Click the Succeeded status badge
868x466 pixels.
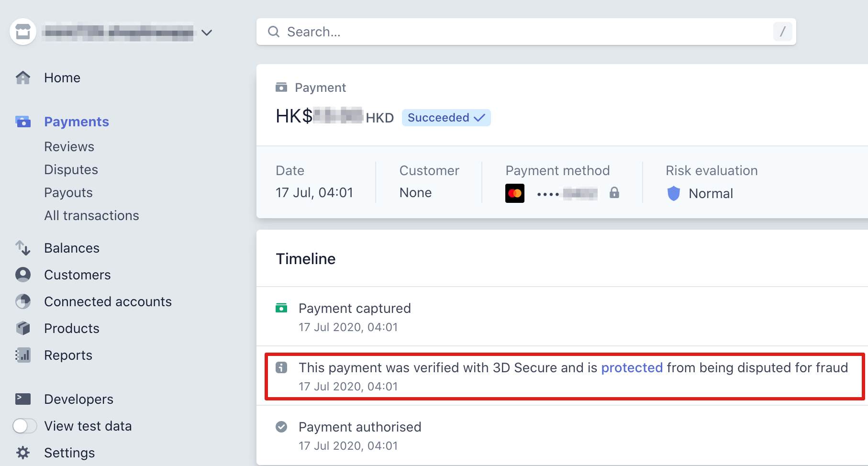446,118
